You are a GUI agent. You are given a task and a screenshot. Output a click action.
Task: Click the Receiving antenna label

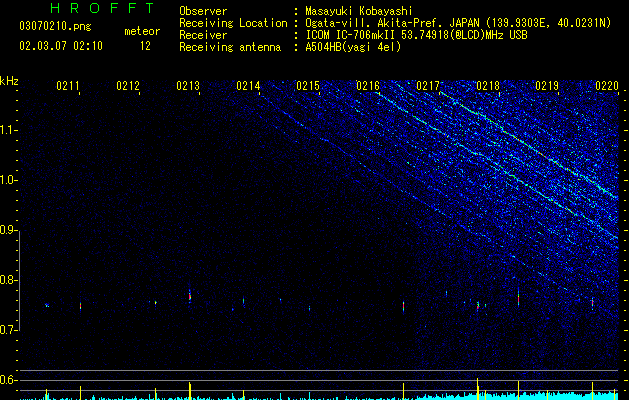pos(230,47)
